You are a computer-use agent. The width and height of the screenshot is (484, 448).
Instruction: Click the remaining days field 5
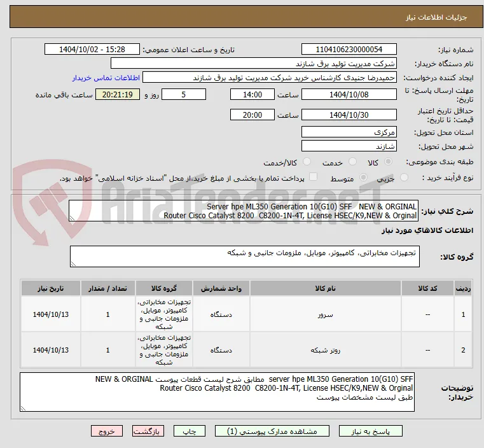[x=184, y=94]
